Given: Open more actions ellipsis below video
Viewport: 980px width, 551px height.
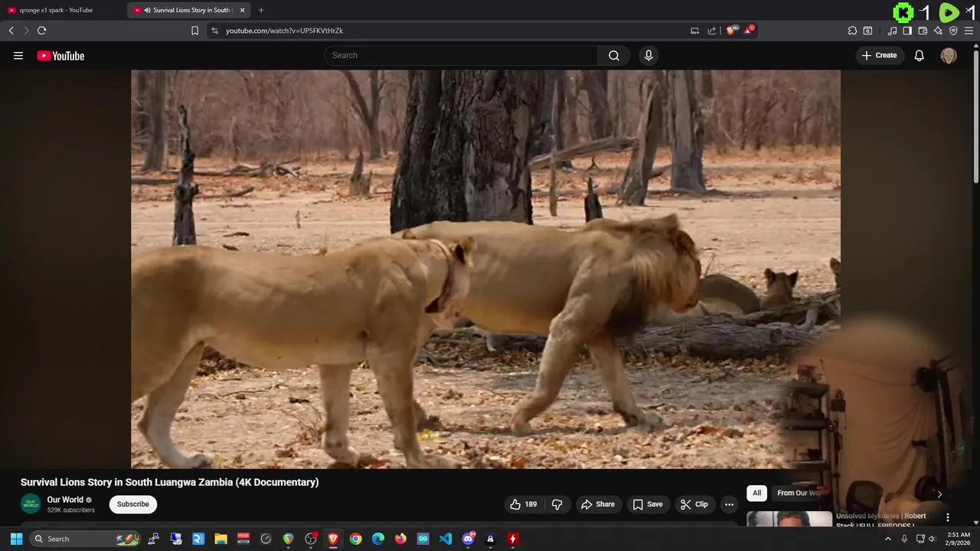Looking at the screenshot, I should tap(729, 504).
